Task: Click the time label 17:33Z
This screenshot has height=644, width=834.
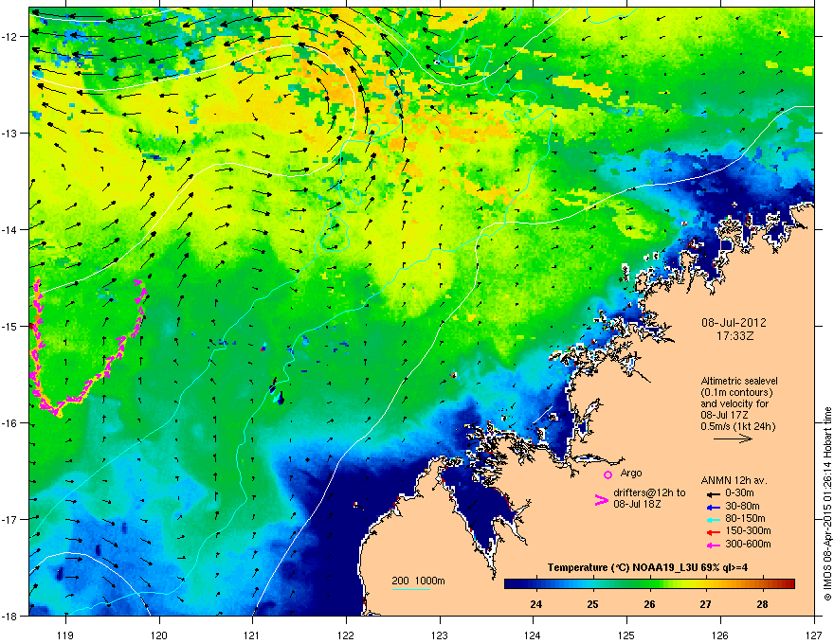Action: (735, 336)
